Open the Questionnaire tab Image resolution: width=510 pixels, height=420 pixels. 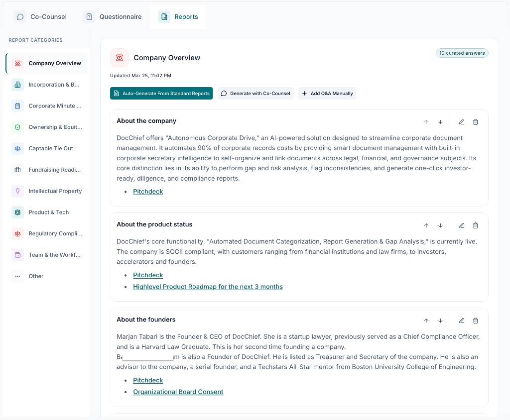tap(113, 16)
